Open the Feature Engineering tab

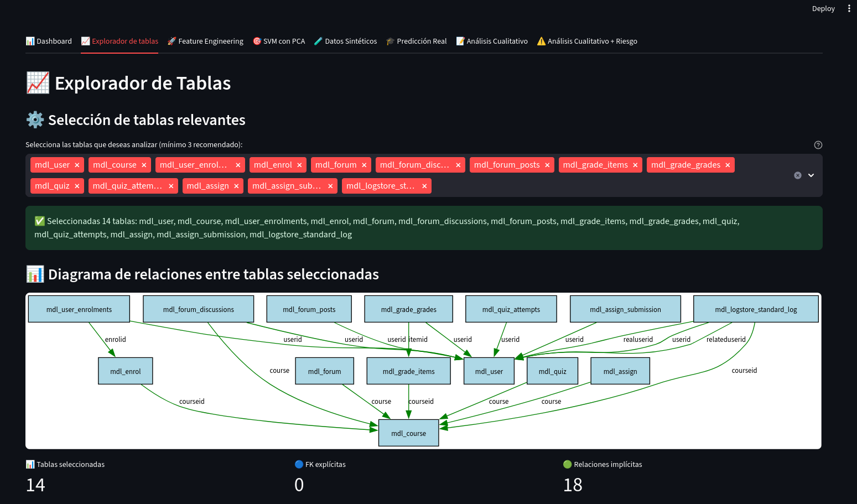205,41
